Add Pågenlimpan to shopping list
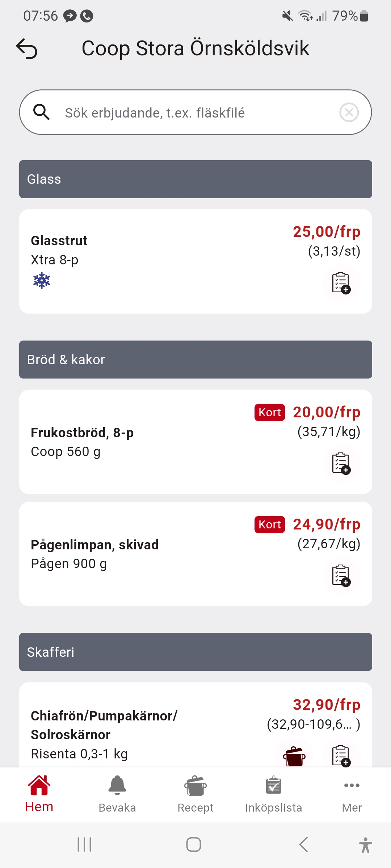Viewport: 391px width, 868px height. (341, 576)
